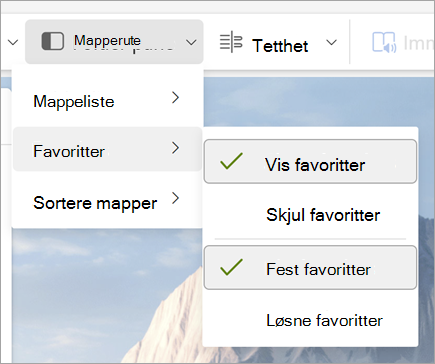Toggle the Fest favoritter option
This screenshot has height=364, width=435.
click(310, 268)
